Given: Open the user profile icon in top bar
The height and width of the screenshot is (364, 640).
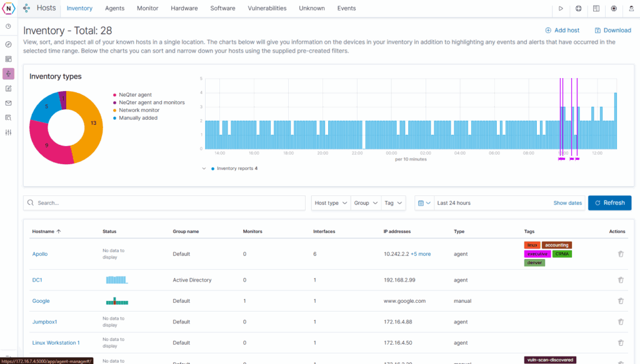Looking at the screenshot, I should click(x=631, y=9).
